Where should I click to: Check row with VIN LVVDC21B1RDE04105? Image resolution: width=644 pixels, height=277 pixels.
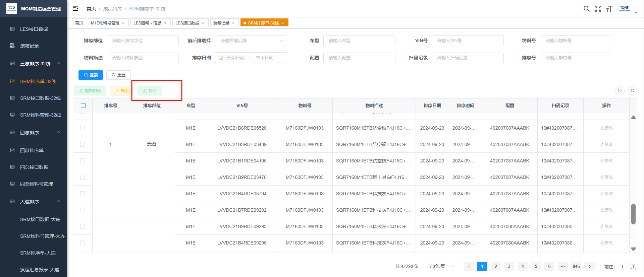click(83, 161)
